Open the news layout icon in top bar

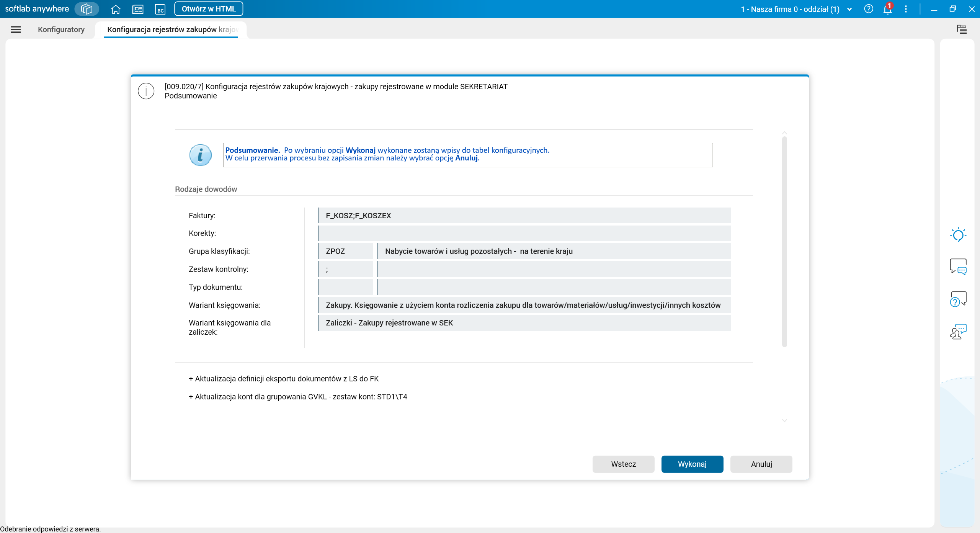[x=138, y=9]
